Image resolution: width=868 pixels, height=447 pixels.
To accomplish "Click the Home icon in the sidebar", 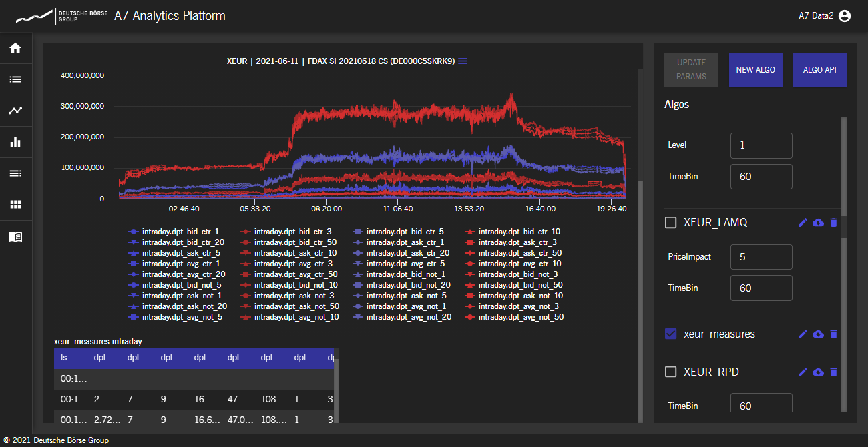I will pos(15,48).
